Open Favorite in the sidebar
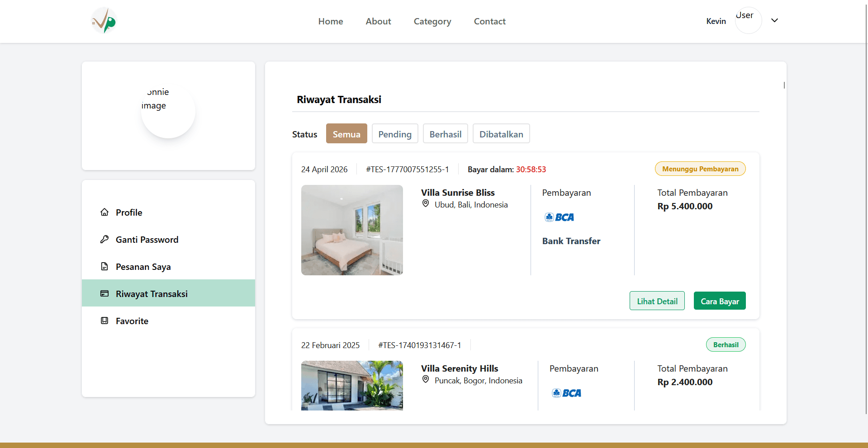The height and width of the screenshot is (448, 868). pos(168,321)
